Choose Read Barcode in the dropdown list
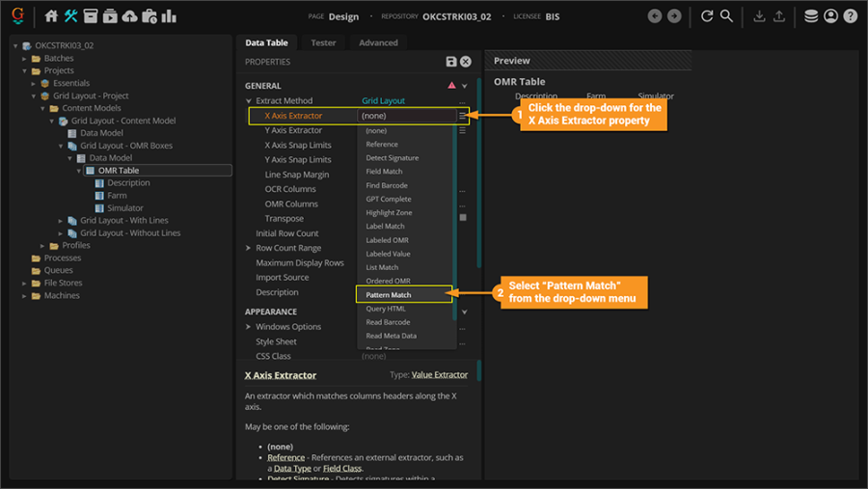The width and height of the screenshot is (868, 489). click(388, 322)
